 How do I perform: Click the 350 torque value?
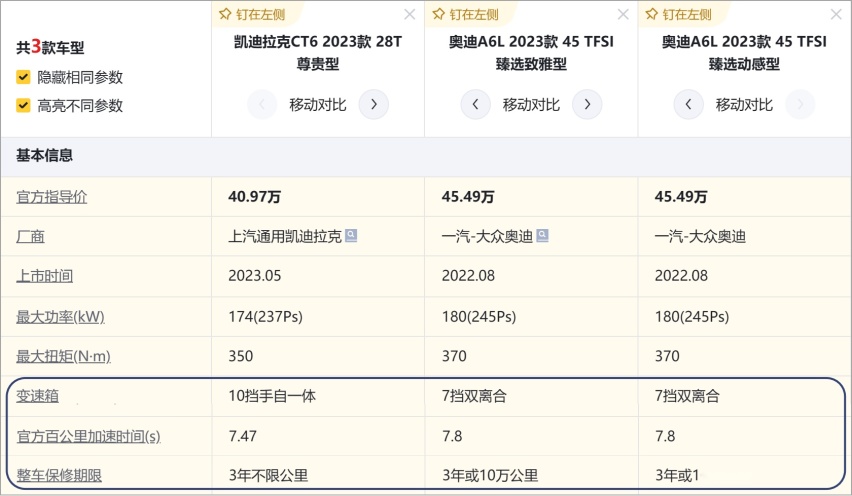click(240, 356)
